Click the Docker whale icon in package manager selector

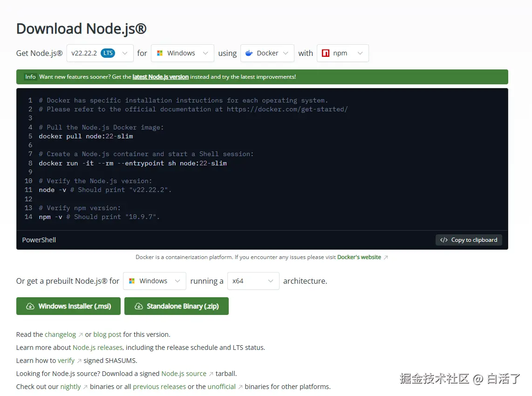249,53
